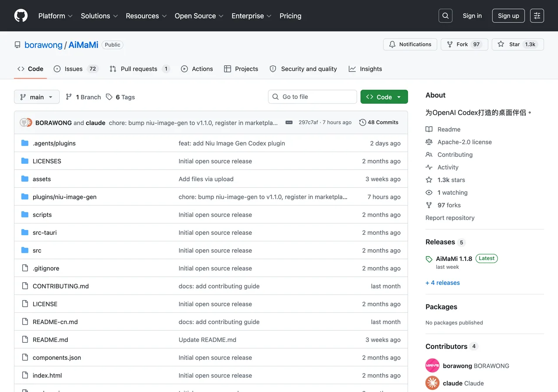Click the commits history clock icon
The image size is (558, 392).
(362, 122)
